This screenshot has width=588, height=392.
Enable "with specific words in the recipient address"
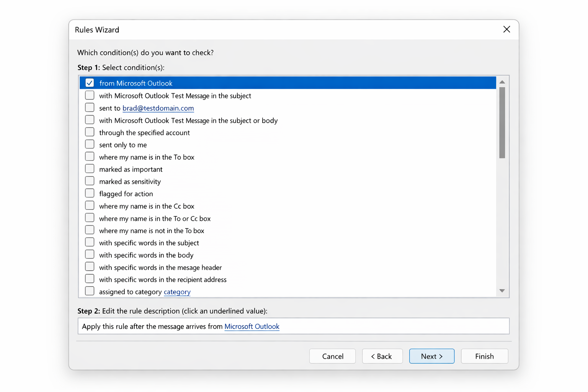tap(89, 278)
